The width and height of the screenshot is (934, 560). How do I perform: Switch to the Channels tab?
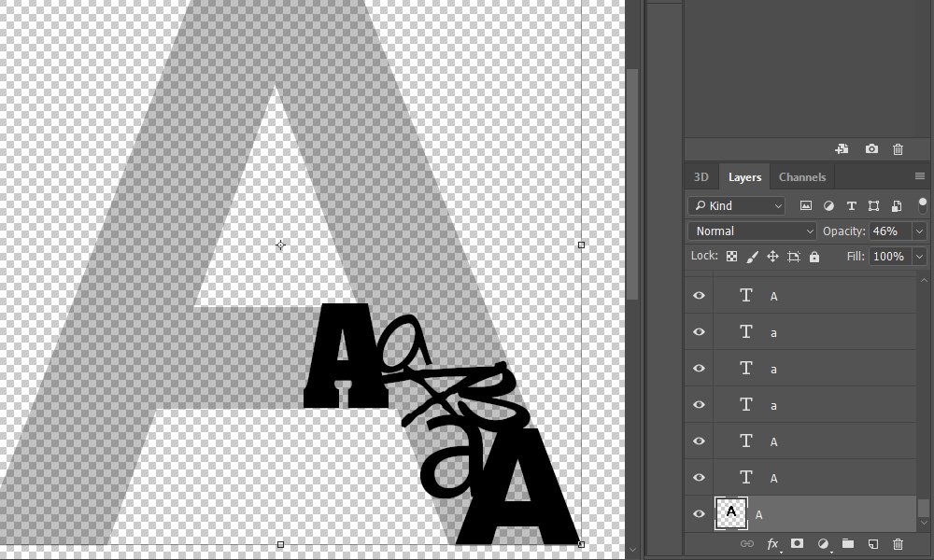tap(801, 176)
